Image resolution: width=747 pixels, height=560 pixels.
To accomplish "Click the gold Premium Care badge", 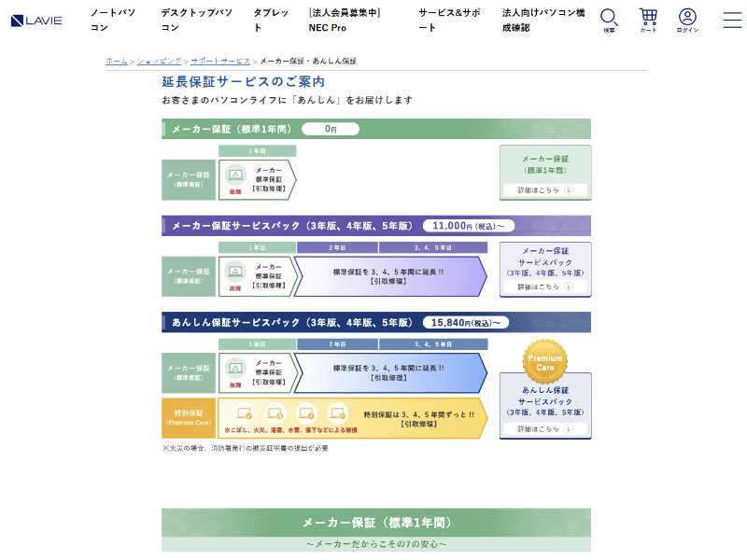I will [x=545, y=361].
